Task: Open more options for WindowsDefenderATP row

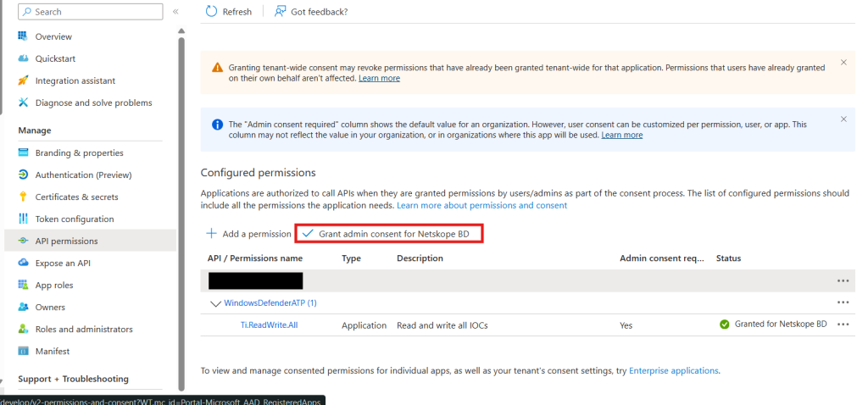Action: click(843, 302)
